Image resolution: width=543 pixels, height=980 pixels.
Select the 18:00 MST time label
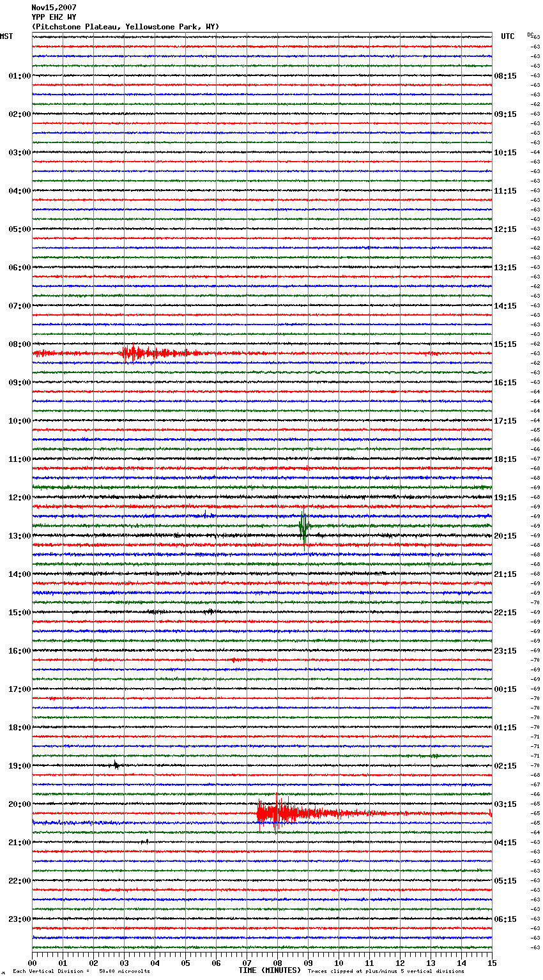point(19,728)
